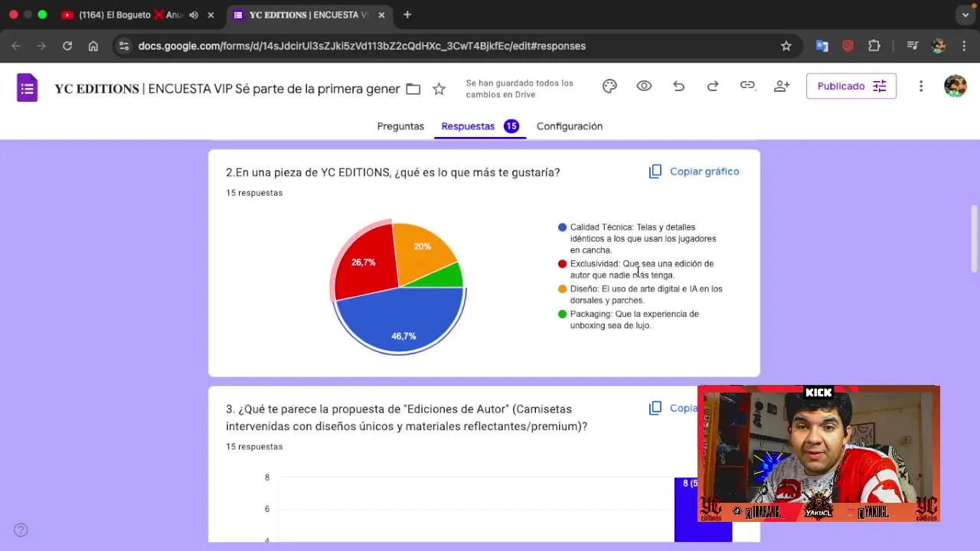Open the Google Forms home logo
Viewport: 980px width, 551px height.
(28, 87)
